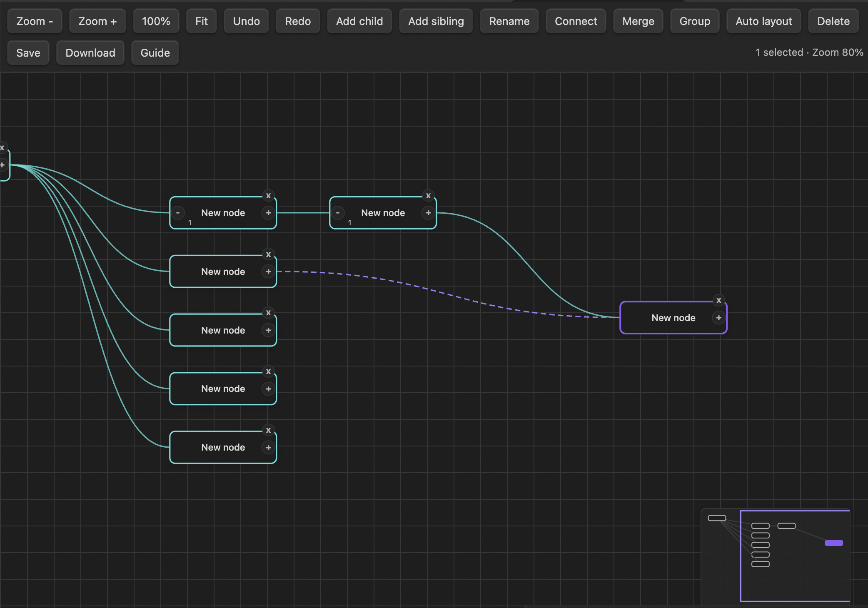Add child with plus on second top-row node
The height and width of the screenshot is (608, 868).
click(428, 213)
